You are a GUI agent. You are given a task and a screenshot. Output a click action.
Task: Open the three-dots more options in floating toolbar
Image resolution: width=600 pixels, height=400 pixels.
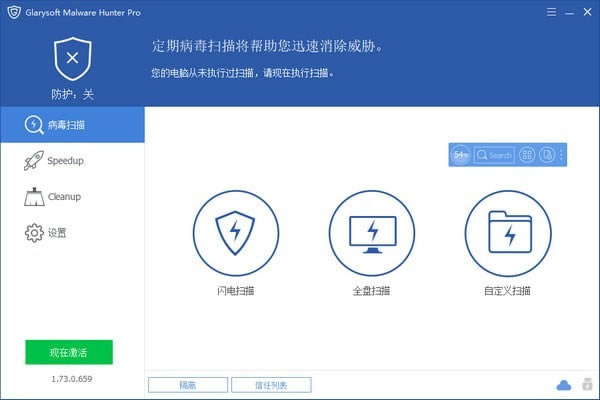[x=561, y=155]
